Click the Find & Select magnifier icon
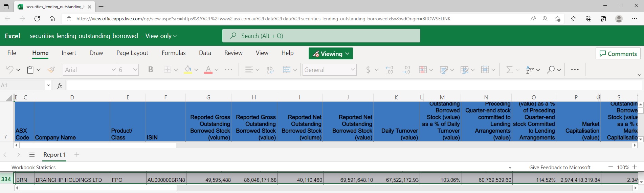 (551, 70)
